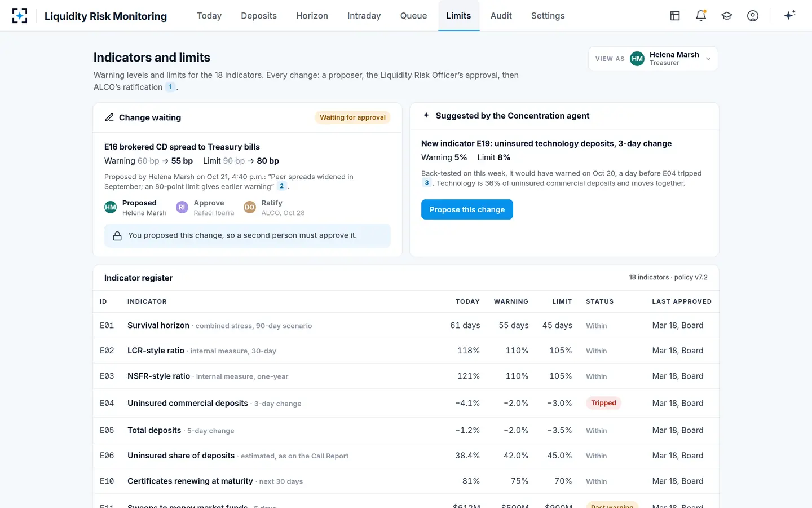Open the Settings tab
This screenshot has height=508, width=812.
pyautogui.click(x=548, y=16)
